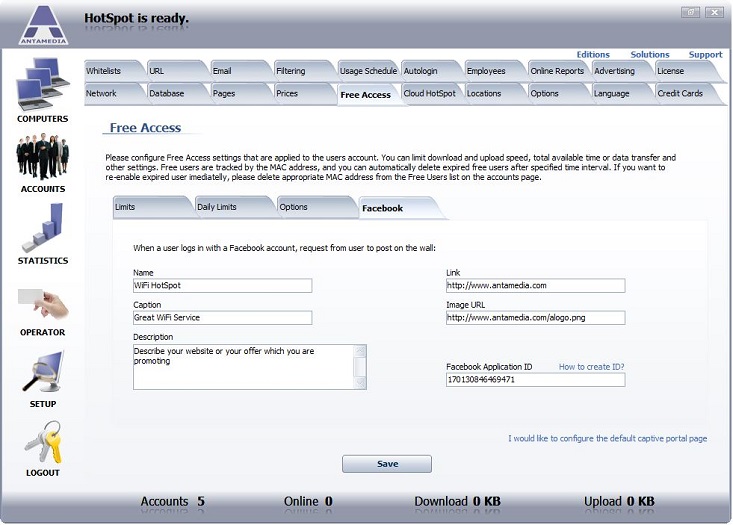Open the Options tab in top row
The image size is (733, 525).
(556, 93)
